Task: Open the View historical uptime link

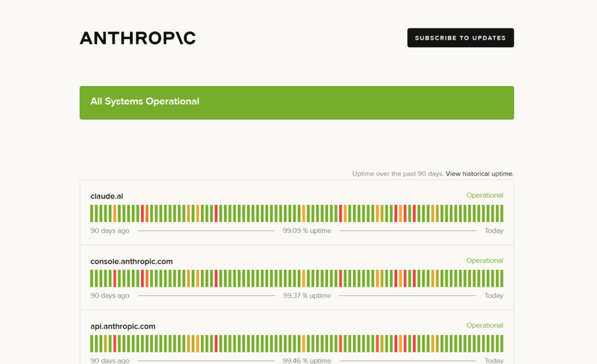Action: click(479, 174)
